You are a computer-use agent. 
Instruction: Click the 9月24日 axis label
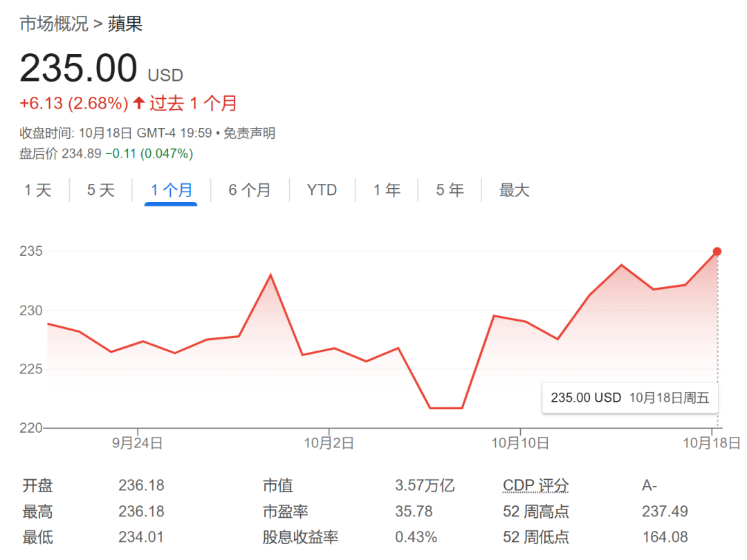pyautogui.click(x=138, y=443)
